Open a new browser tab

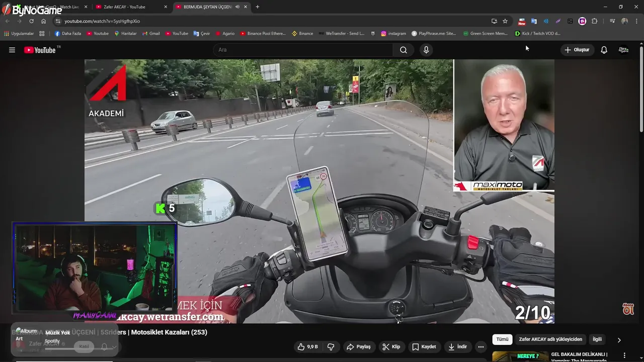coord(258,7)
